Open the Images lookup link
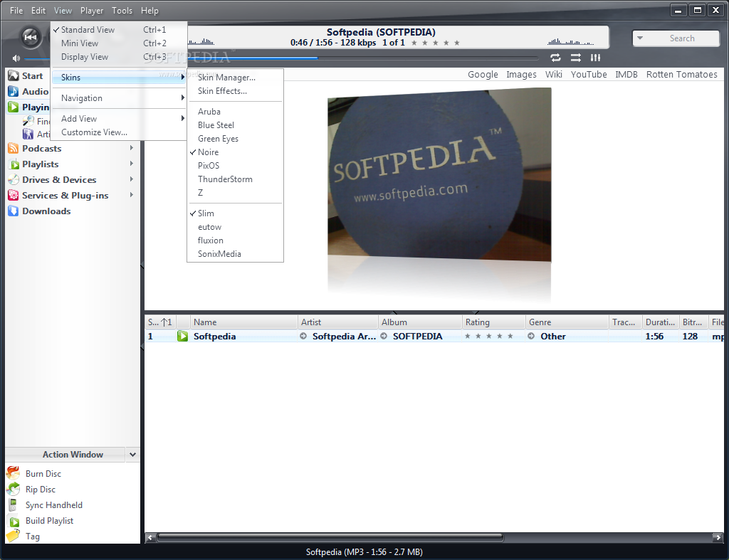The width and height of the screenshot is (729, 560). pyautogui.click(x=521, y=74)
